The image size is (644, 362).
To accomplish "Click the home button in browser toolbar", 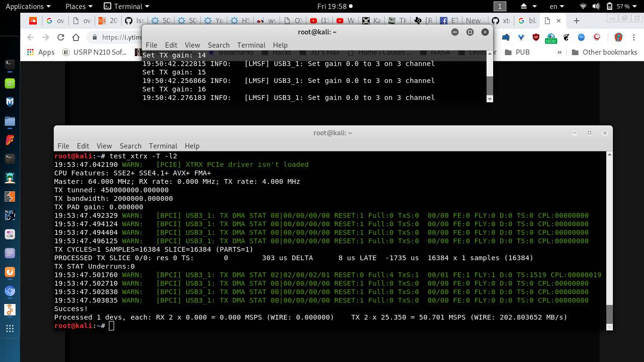I will tap(76, 37).
